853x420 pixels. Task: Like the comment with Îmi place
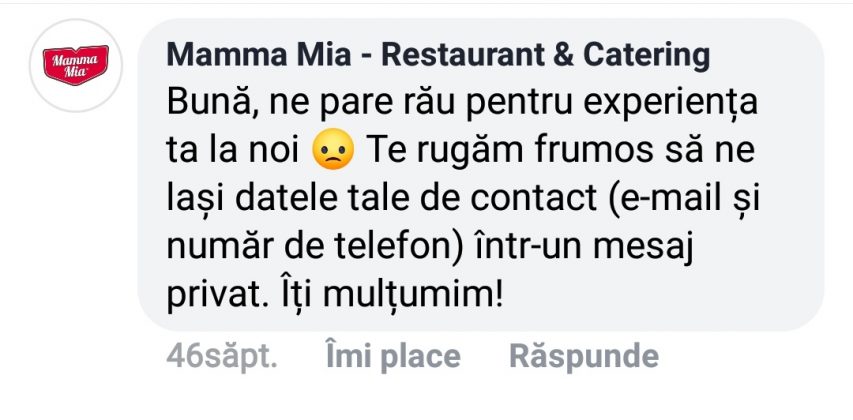pyautogui.click(x=393, y=356)
